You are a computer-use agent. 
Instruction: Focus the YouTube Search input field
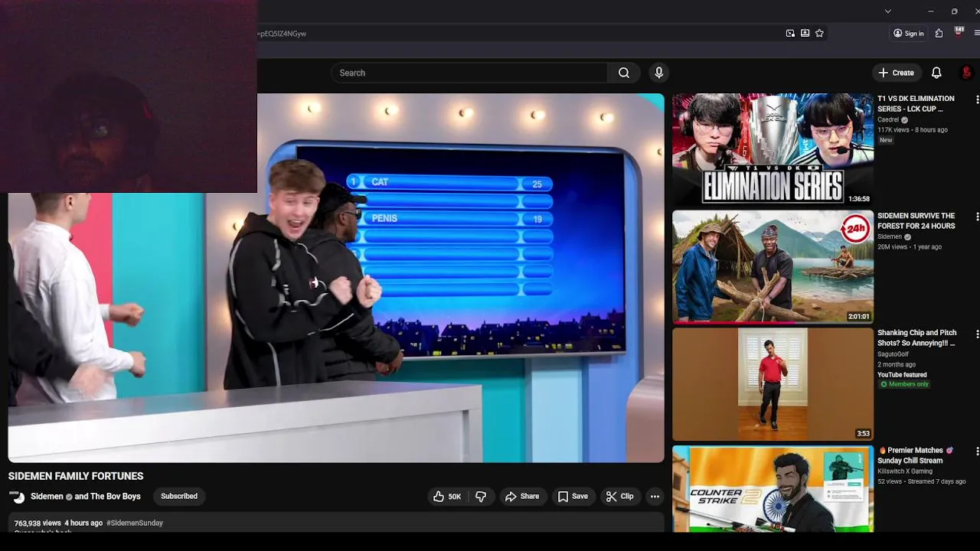pyautogui.click(x=469, y=73)
